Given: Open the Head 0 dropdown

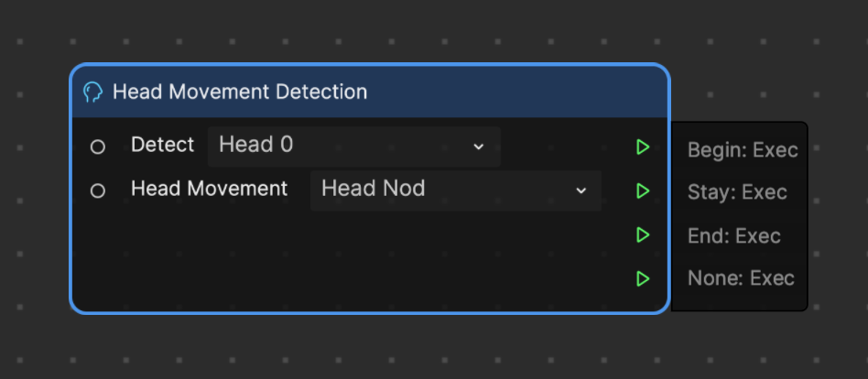Looking at the screenshot, I should coord(354,146).
